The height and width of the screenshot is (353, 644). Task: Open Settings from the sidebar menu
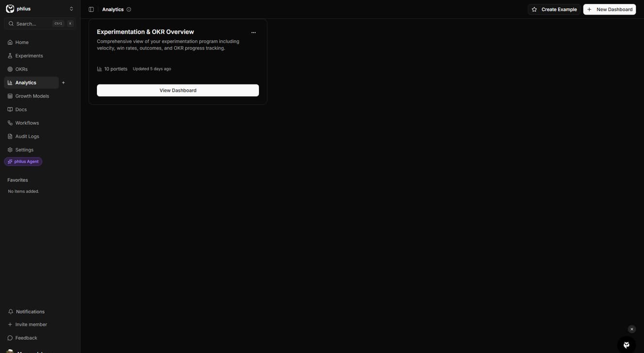tap(16, 150)
